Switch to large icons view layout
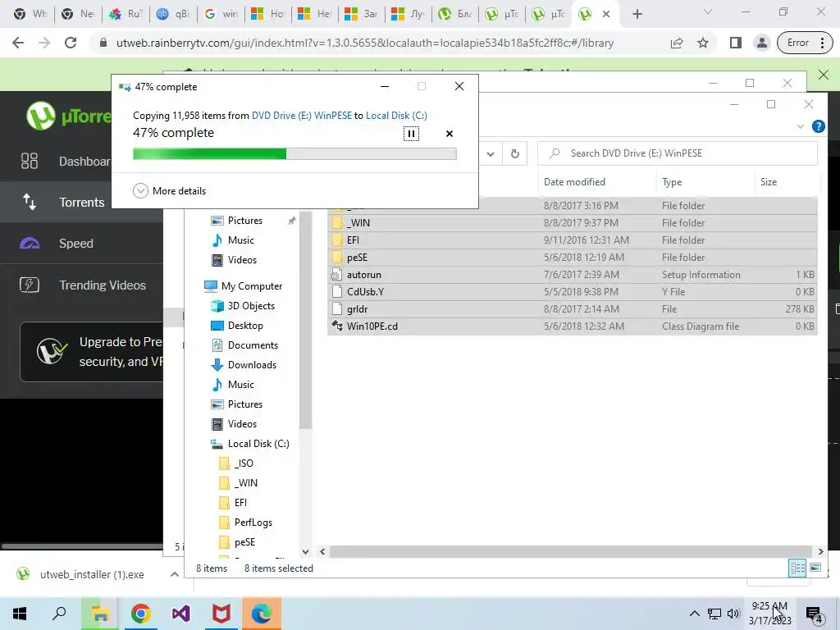Image resolution: width=840 pixels, height=630 pixels. pyautogui.click(x=815, y=568)
